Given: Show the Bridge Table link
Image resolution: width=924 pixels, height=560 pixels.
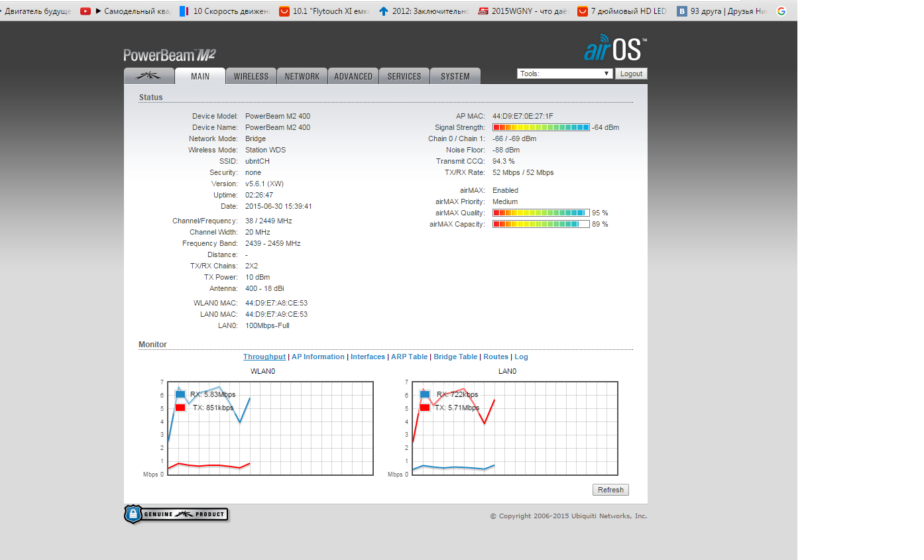Looking at the screenshot, I should point(455,357).
